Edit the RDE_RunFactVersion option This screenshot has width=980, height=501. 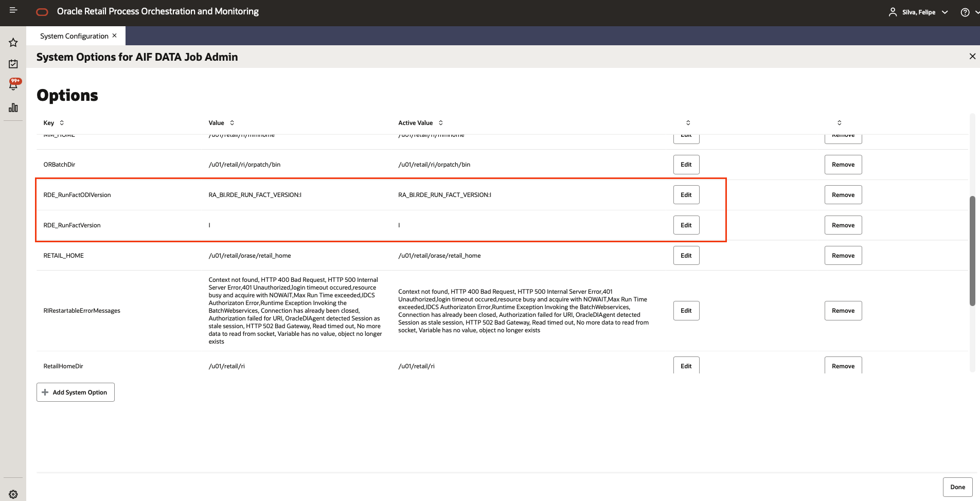686,225
